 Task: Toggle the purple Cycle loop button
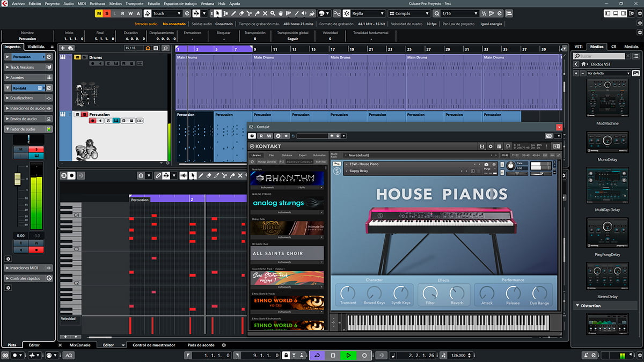[x=317, y=355]
